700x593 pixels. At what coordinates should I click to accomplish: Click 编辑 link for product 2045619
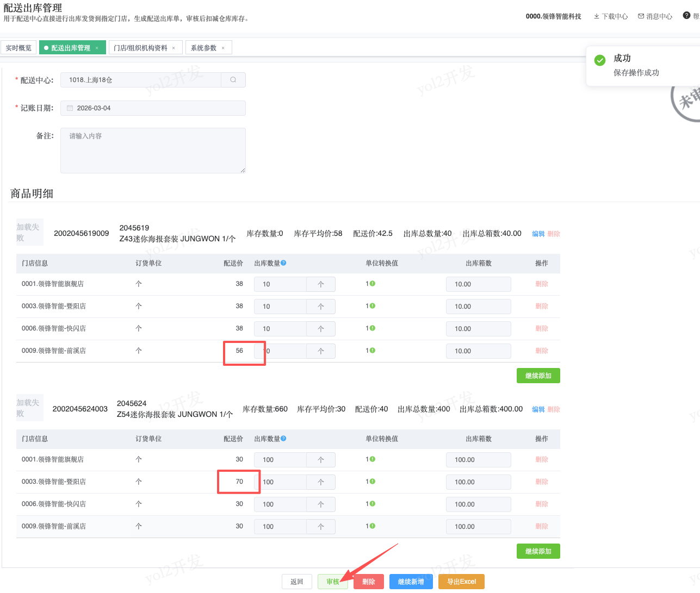pos(538,234)
